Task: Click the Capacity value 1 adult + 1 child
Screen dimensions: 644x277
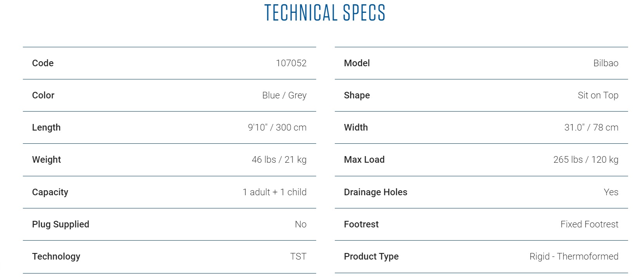Action: click(x=274, y=192)
